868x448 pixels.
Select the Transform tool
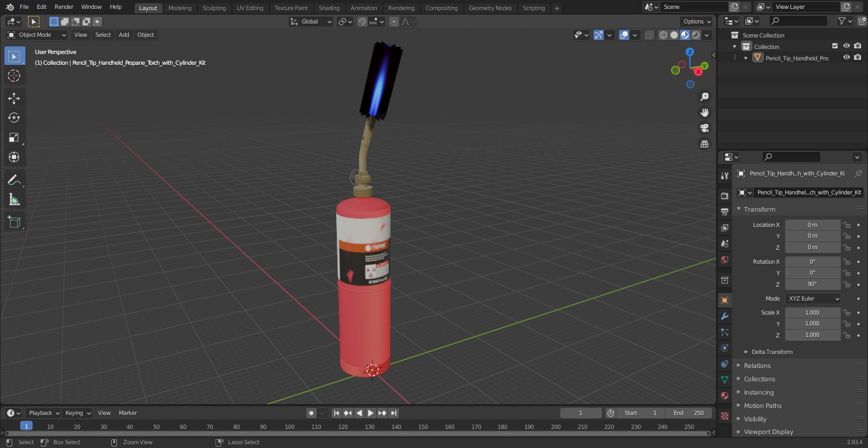tap(14, 157)
